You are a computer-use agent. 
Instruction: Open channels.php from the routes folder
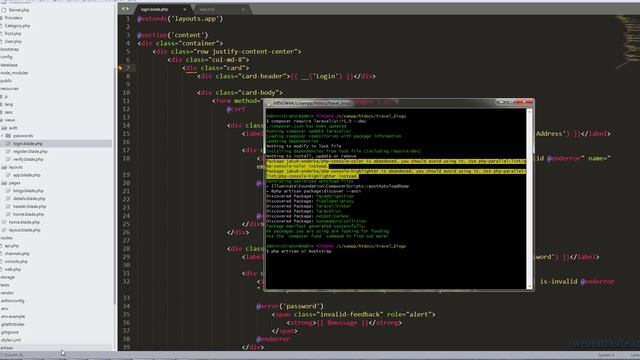pyautogui.click(x=17, y=253)
